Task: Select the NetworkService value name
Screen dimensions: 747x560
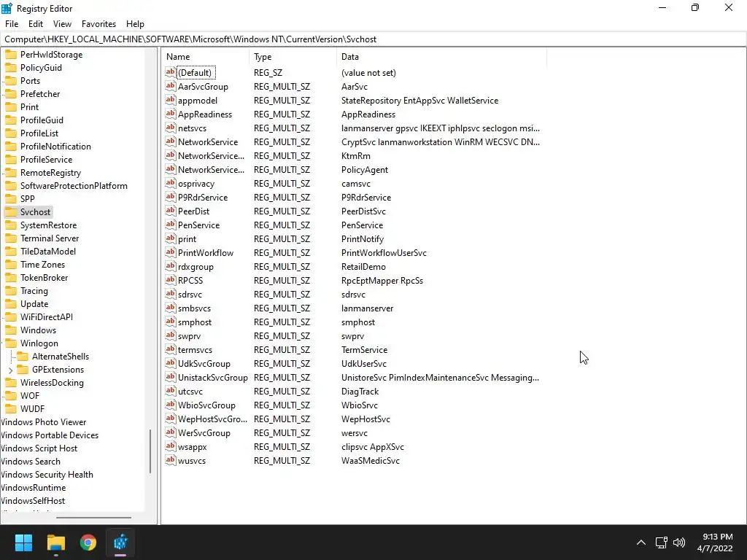Action: tap(208, 142)
